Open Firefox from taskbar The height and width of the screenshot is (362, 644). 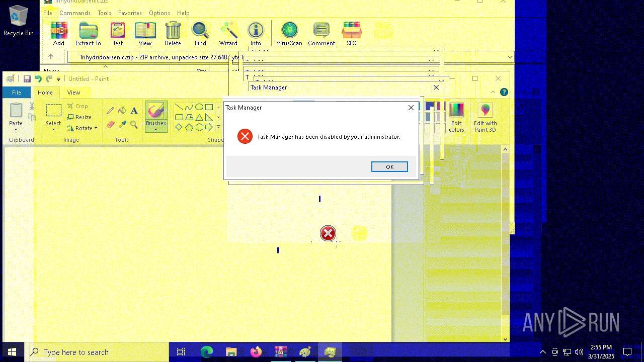coord(256,352)
